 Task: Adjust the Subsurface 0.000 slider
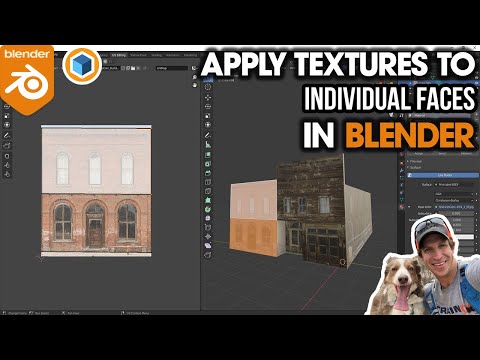[x=455, y=213]
